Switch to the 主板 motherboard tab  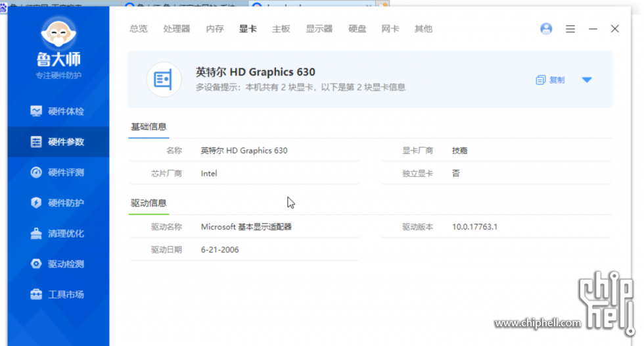tap(281, 29)
